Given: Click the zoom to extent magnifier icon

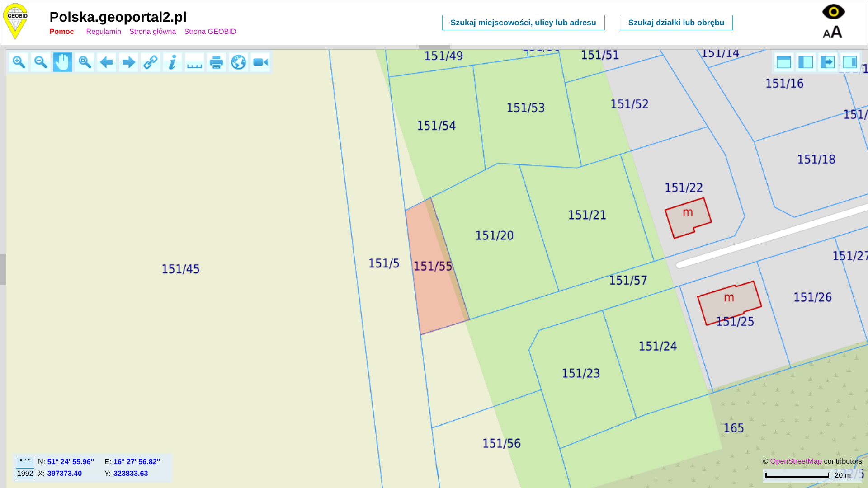Looking at the screenshot, I should (85, 62).
